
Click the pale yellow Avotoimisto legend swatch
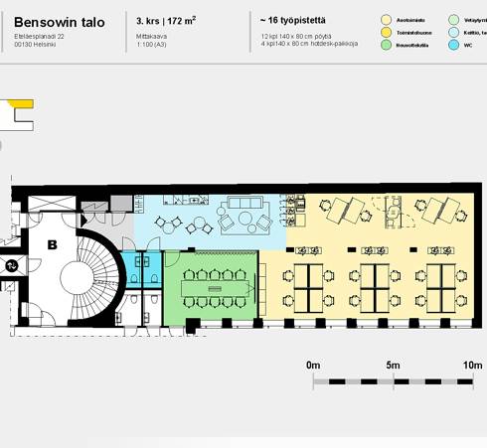click(x=386, y=20)
